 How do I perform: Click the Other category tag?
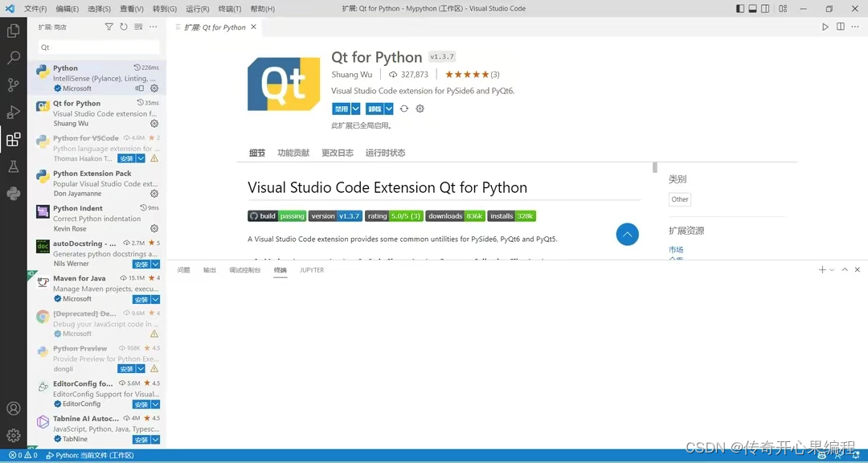click(x=680, y=199)
